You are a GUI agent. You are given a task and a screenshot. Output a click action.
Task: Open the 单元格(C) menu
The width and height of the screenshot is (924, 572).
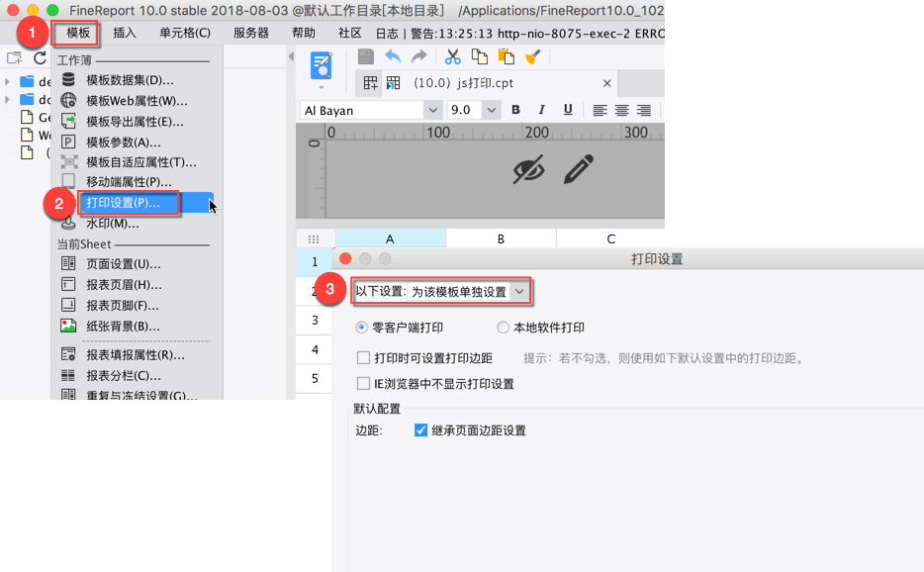(184, 33)
